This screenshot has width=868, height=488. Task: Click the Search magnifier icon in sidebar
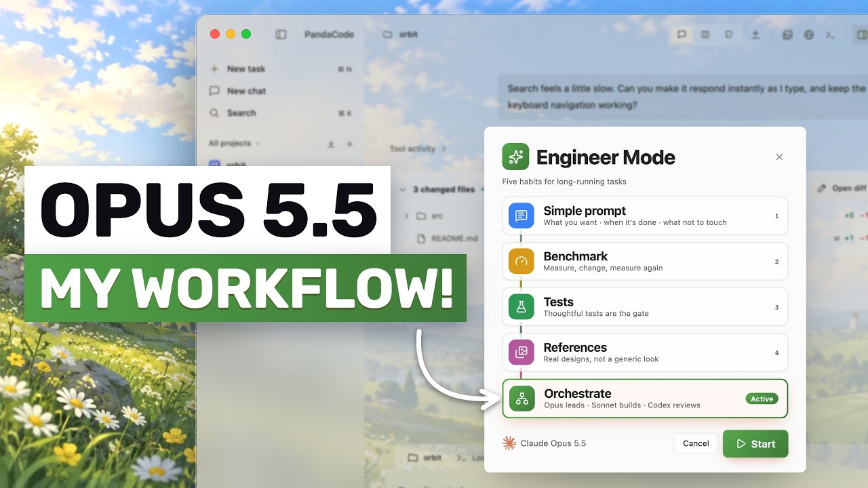[214, 113]
